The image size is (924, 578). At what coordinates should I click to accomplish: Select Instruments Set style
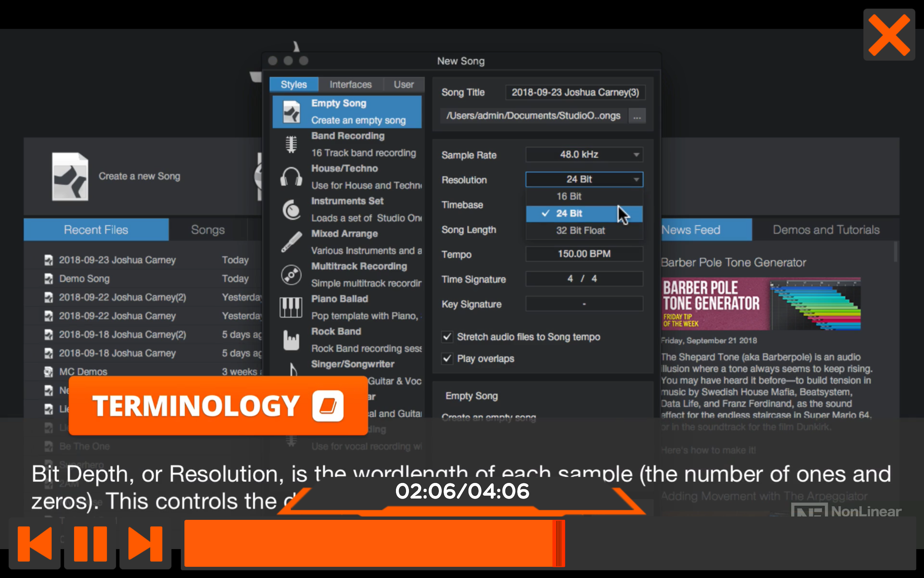point(347,210)
